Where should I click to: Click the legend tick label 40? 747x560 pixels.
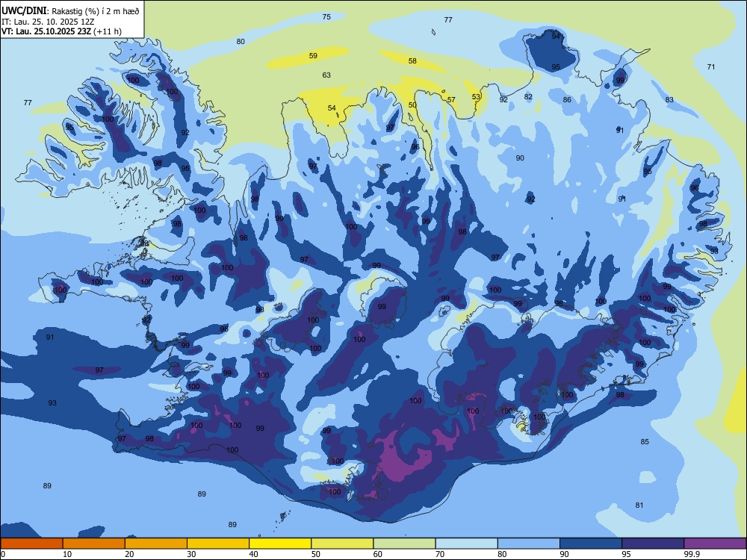pyautogui.click(x=253, y=554)
